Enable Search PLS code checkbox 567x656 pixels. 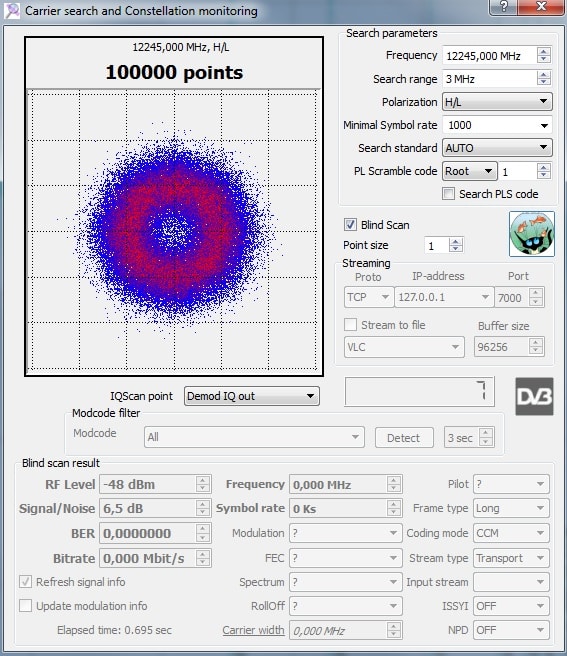tap(448, 194)
